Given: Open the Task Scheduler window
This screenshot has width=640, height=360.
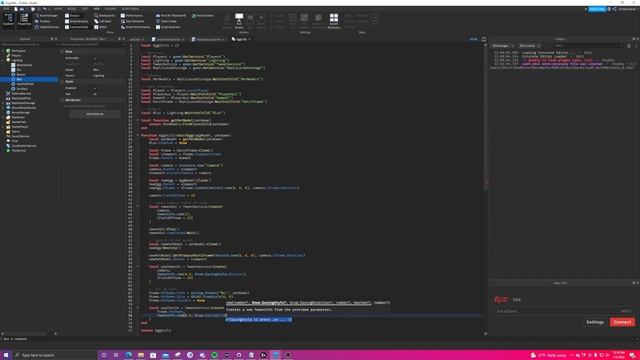Looking at the screenshot, I should (133, 21).
